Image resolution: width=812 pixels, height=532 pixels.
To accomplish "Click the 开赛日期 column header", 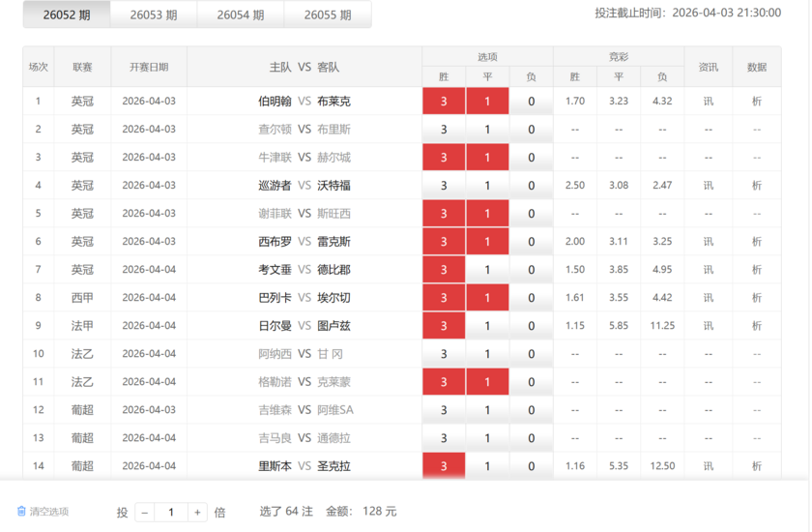I will 149,67.
